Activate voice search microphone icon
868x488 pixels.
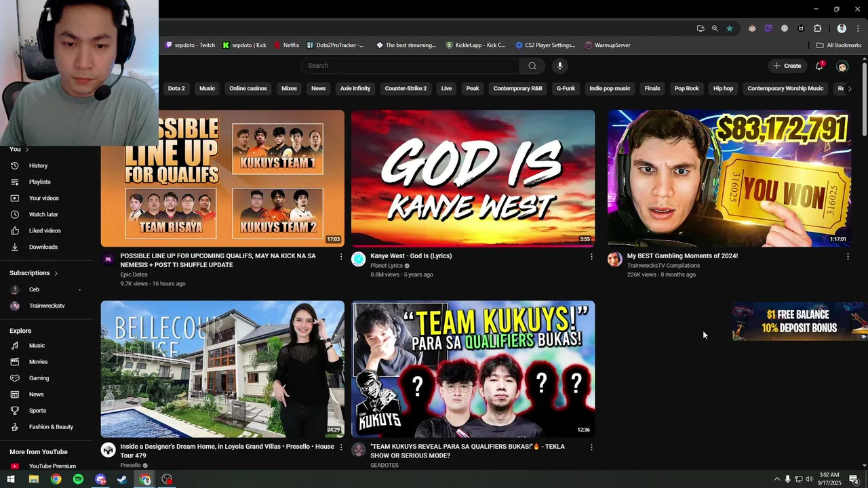(x=559, y=66)
